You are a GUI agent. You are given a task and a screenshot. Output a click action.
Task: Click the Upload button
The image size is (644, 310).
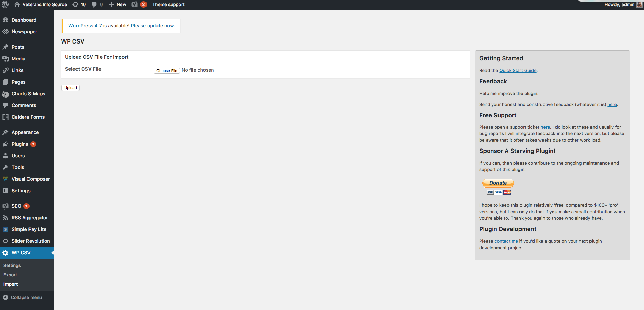coord(70,88)
